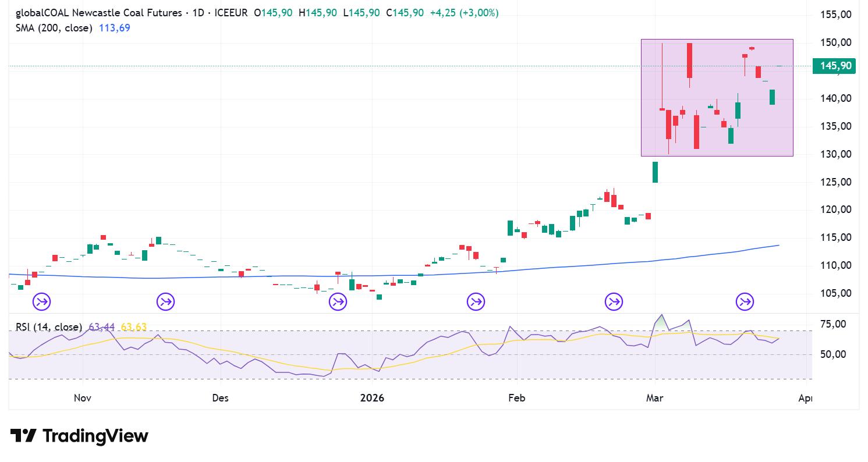Click the 115,00 price axis label

coord(837,237)
